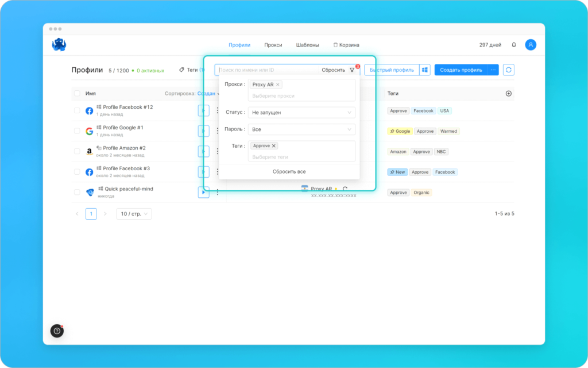Click USA tag on Profile Facebook #12
588x368 pixels.
(444, 111)
